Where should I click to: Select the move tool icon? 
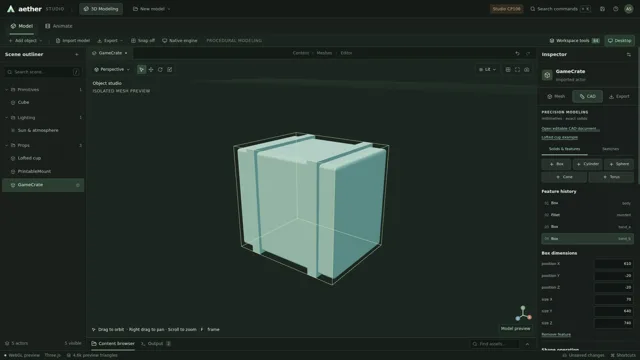coord(151,69)
